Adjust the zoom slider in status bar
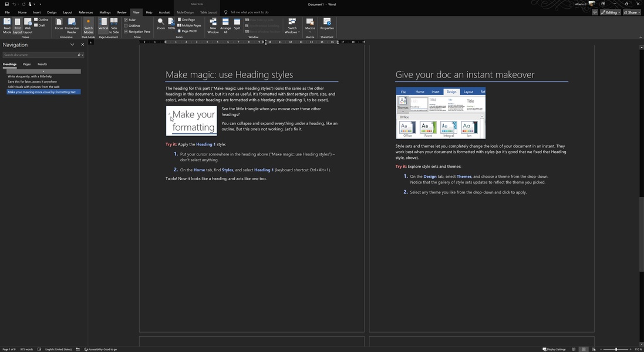 616,349
